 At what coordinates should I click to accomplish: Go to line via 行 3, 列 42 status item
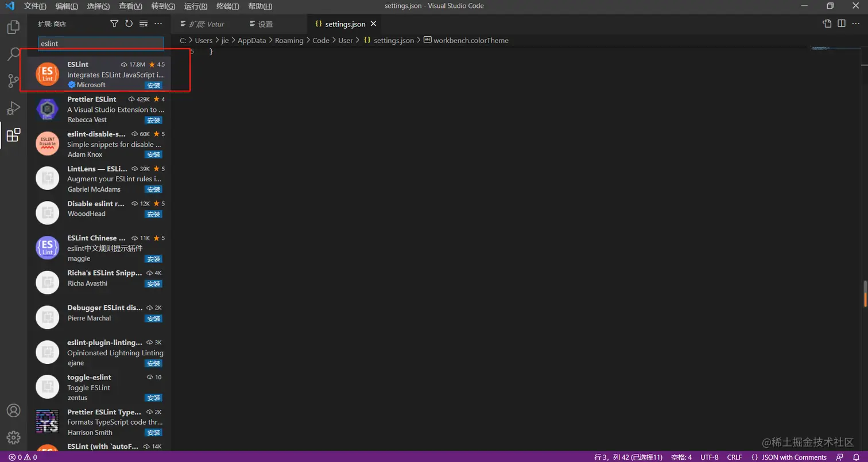tap(629, 457)
